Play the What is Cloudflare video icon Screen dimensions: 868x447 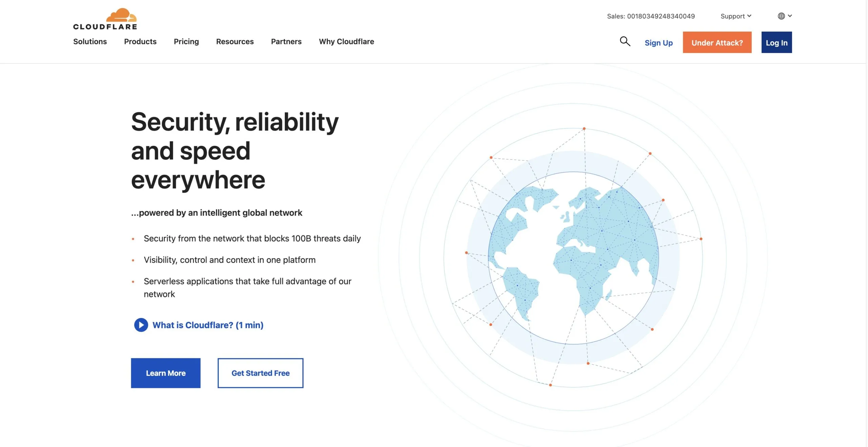pyautogui.click(x=141, y=325)
